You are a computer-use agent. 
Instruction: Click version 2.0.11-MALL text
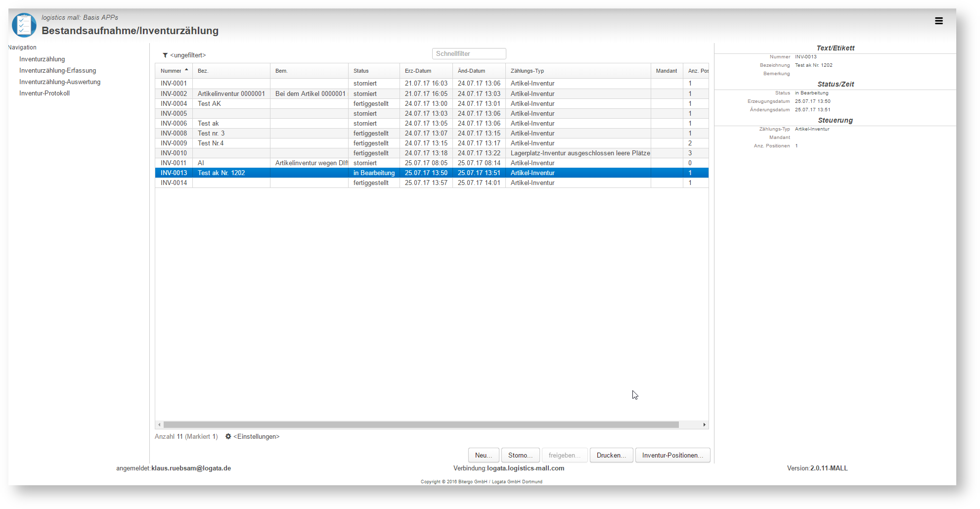[829, 468]
